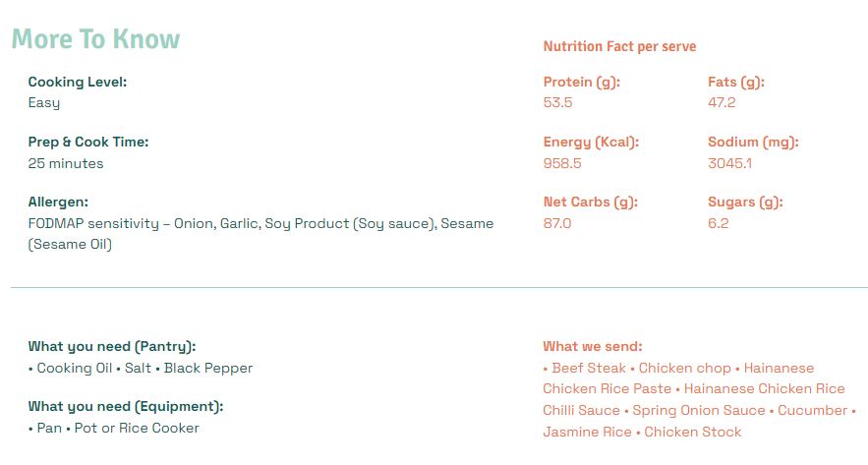The image size is (868, 465).
Task: Click the More To Know heading
Action: pyautogui.click(x=95, y=39)
